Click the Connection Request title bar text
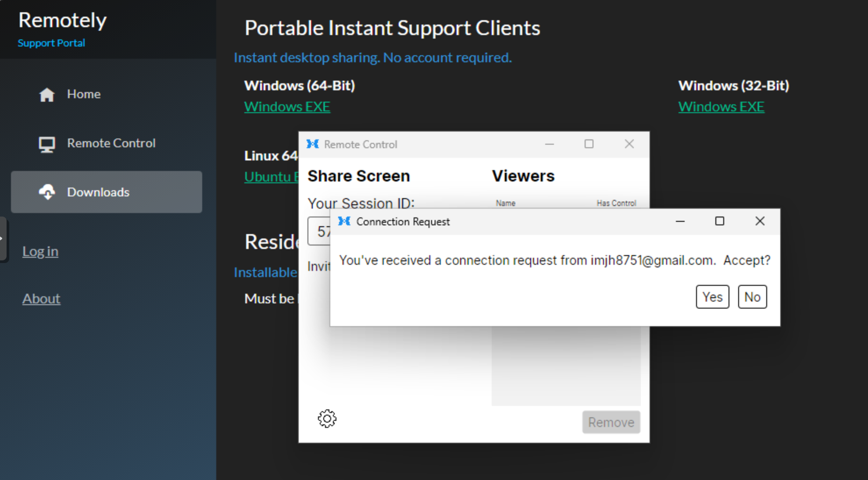 pyautogui.click(x=403, y=222)
